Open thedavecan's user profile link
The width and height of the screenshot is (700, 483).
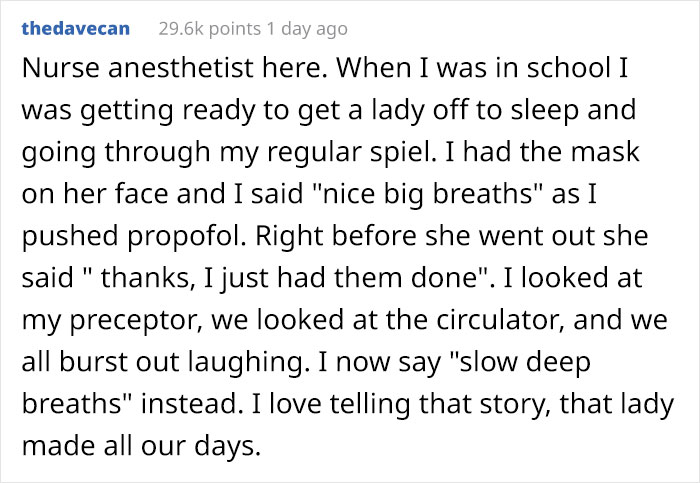[x=76, y=28]
